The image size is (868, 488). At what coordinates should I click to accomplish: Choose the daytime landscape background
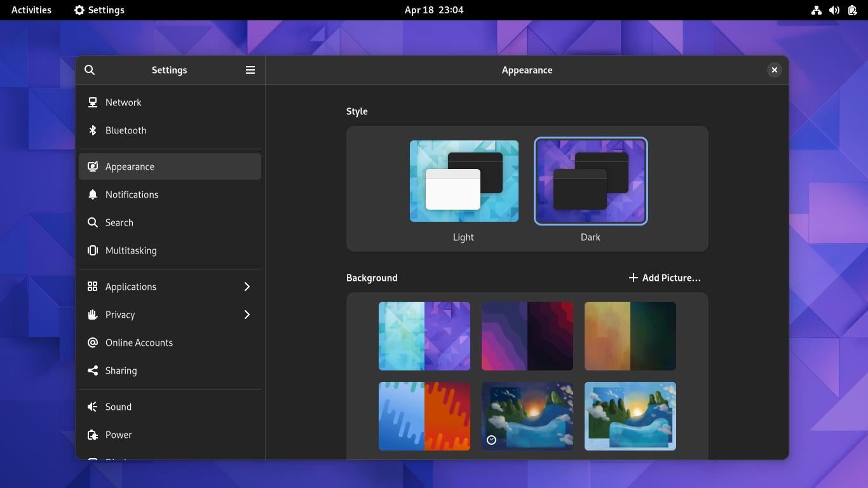[x=630, y=416]
